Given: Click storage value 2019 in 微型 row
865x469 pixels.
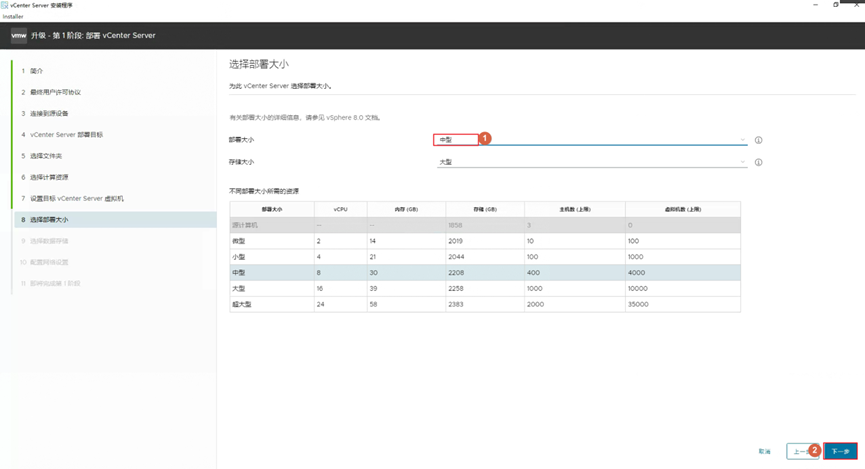Looking at the screenshot, I should [456, 241].
